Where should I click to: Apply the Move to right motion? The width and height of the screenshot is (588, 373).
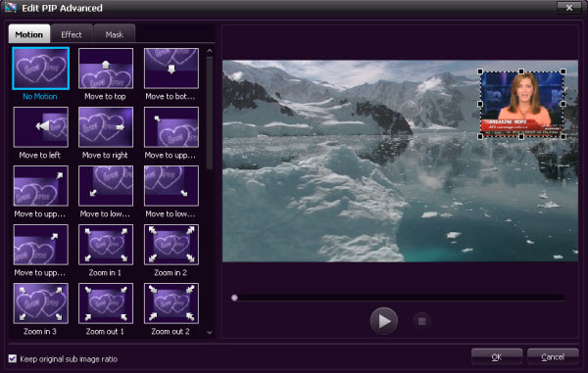(x=106, y=127)
